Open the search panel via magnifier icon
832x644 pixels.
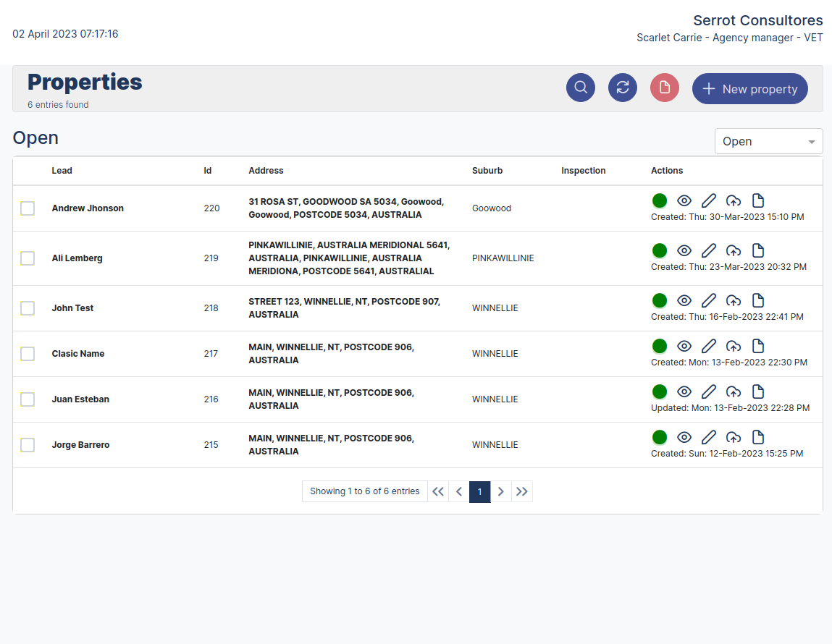click(x=580, y=87)
